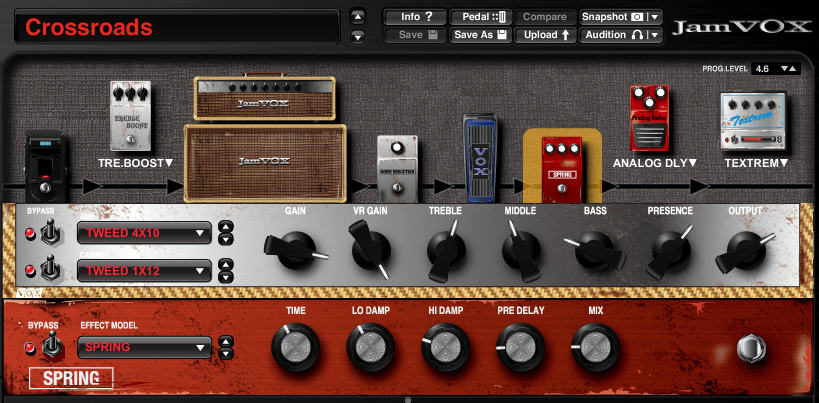Open the Pedal view
Screen dimensions: 819x403
(481, 17)
